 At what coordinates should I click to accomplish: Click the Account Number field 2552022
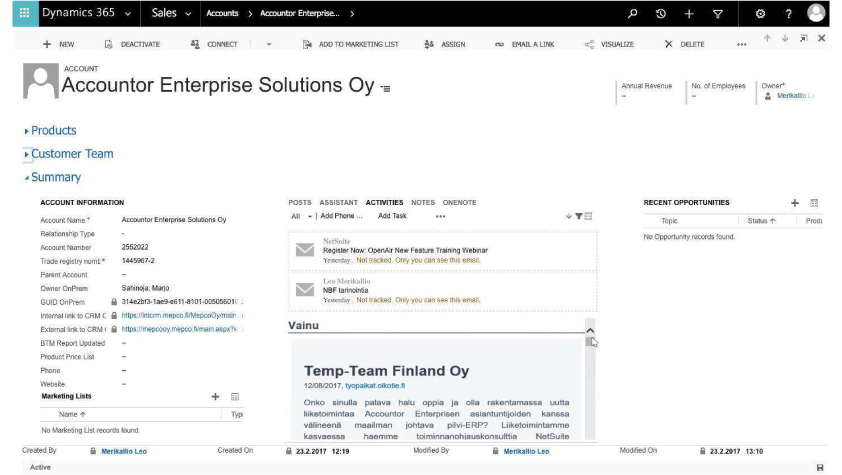tap(135, 247)
